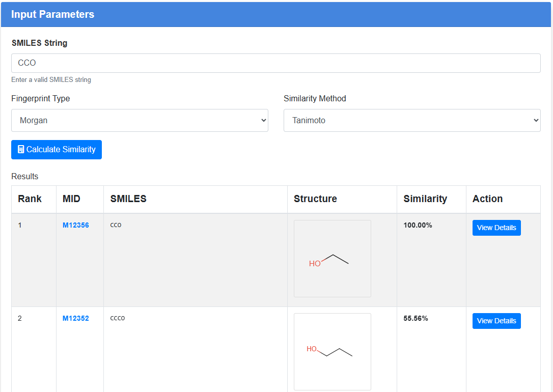This screenshot has width=553, height=392.
Task: Click the Results label
Action: point(24,176)
